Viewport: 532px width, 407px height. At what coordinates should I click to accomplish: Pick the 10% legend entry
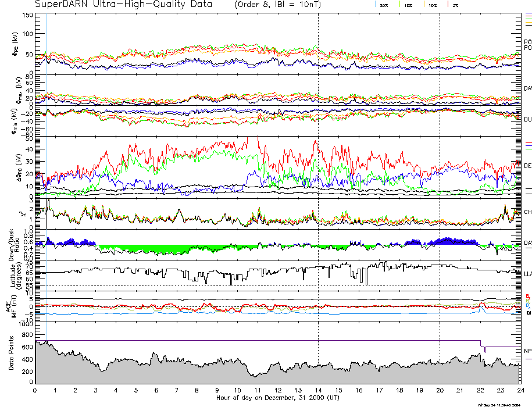432,5
